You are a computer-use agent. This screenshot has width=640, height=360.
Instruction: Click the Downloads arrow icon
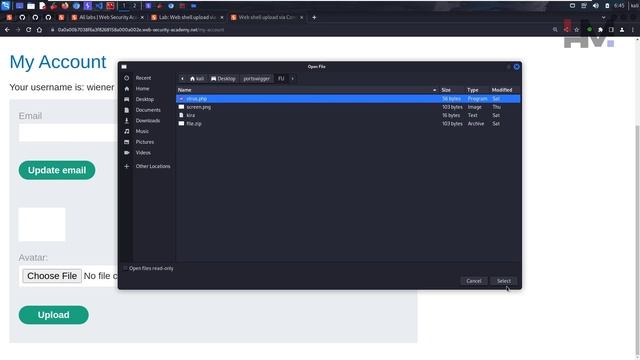127,120
